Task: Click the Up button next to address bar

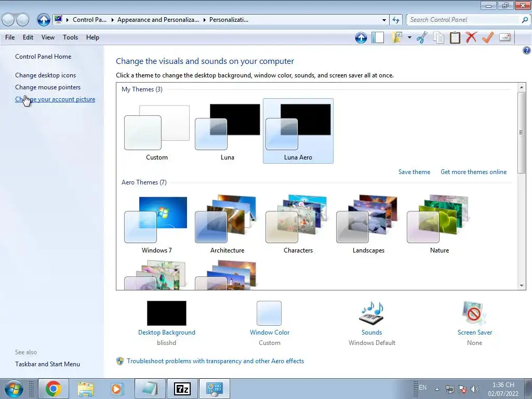Action: point(44,20)
